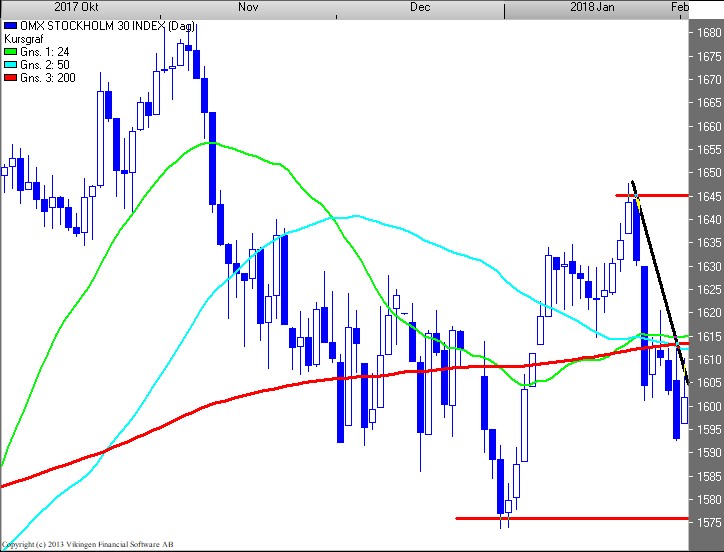724x552 pixels.
Task: Click the red Gns. 3 legend swatch
Action: 10,75
